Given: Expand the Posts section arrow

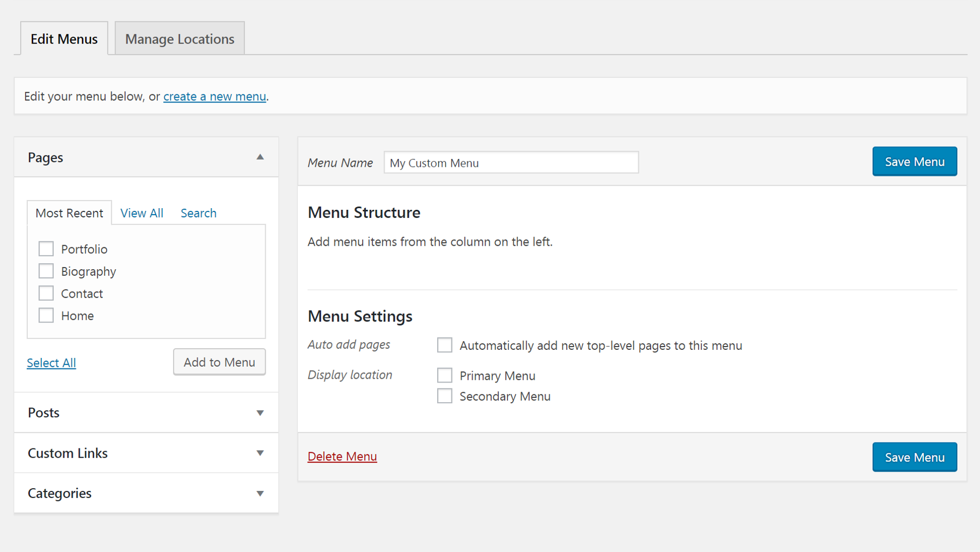Looking at the screenshot, I should pyautogui.click(x=260, y=413).
